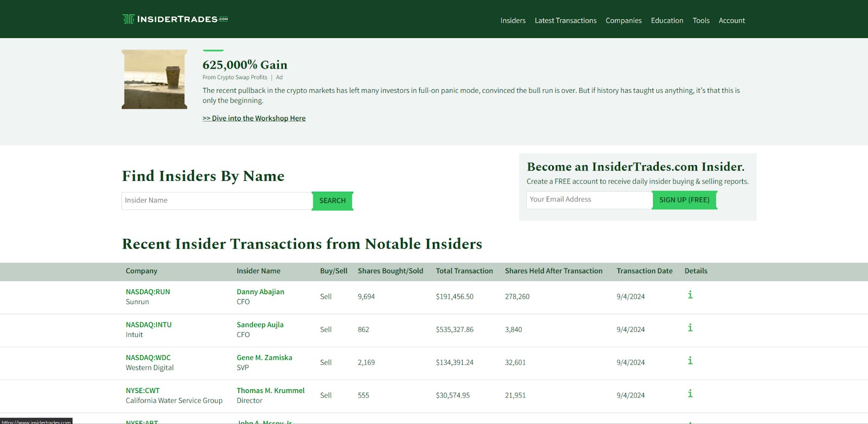
Task: Click the 9/4/2024 date in Sunrun row
Action: click(630, 297)
